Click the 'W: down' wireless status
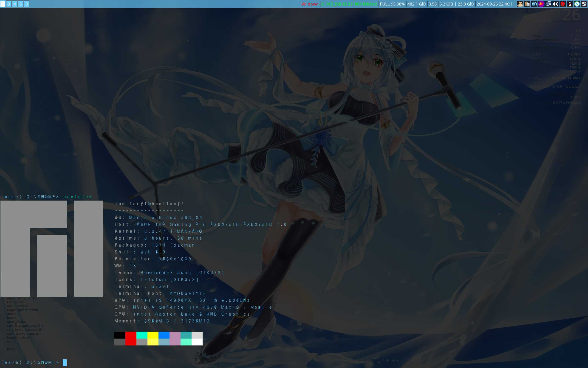This screenshot has width=588, height=368. click(310, 4)
